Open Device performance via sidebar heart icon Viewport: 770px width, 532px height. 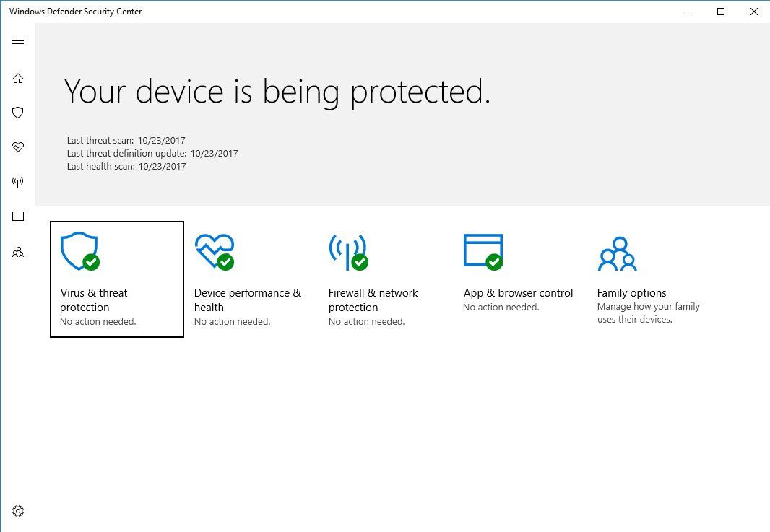point(17,147)
